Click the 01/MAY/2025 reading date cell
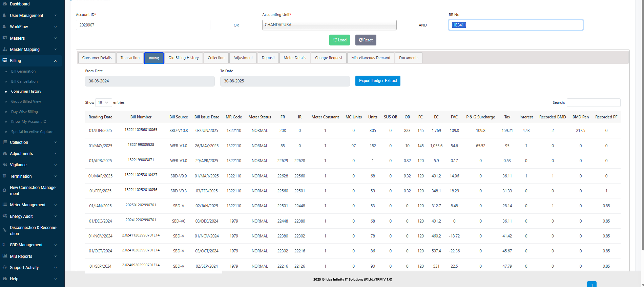Viewport: 644px width, 287px height. [100, 146]
